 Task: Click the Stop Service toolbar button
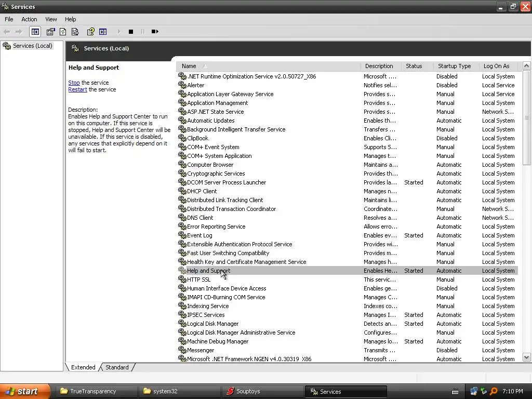(x=131, y=32)
